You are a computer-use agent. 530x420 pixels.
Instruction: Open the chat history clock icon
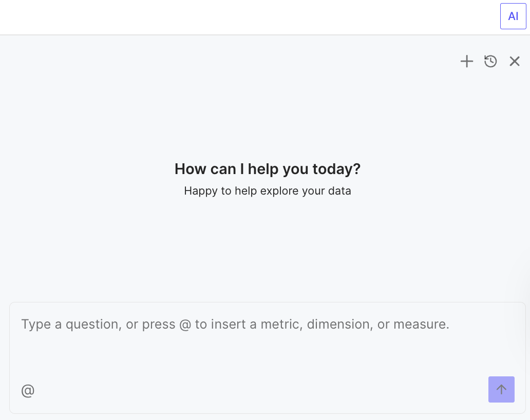490,62
